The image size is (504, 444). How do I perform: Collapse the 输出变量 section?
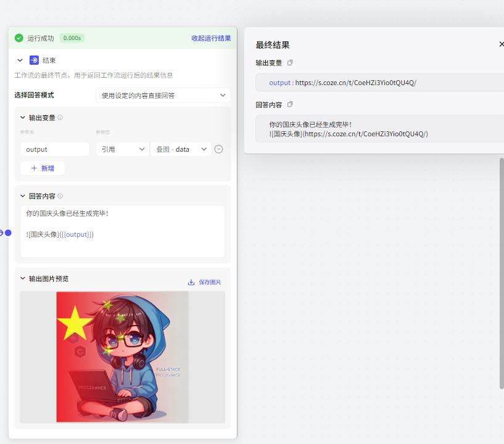pyautogui.click(x=22, y=118)
